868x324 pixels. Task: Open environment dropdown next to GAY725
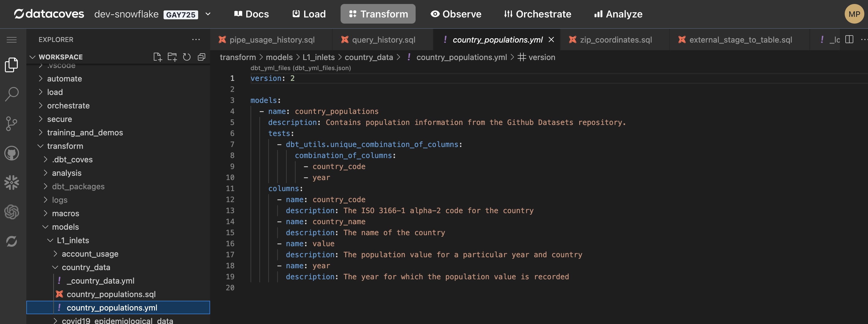coord(208,14)
